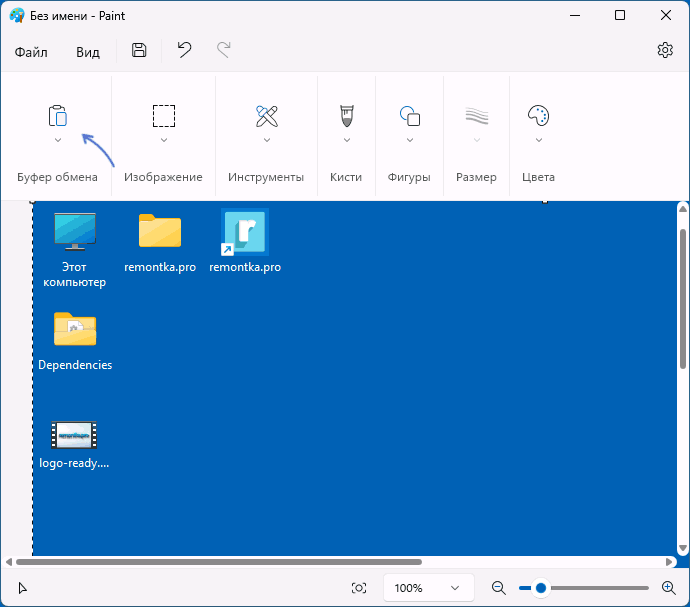Click the remontka.pro folder icon on canvas

click(160, 231)
